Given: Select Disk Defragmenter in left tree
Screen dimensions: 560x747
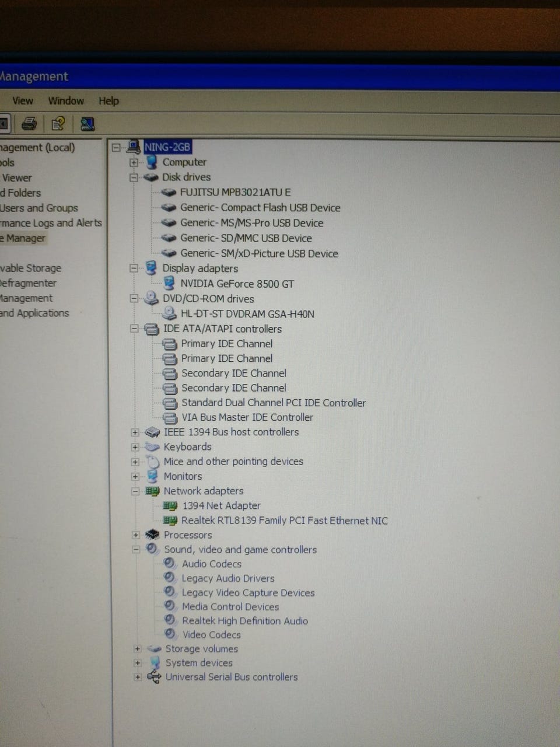Looking at the screenshot, I should [x=28, y=283].
